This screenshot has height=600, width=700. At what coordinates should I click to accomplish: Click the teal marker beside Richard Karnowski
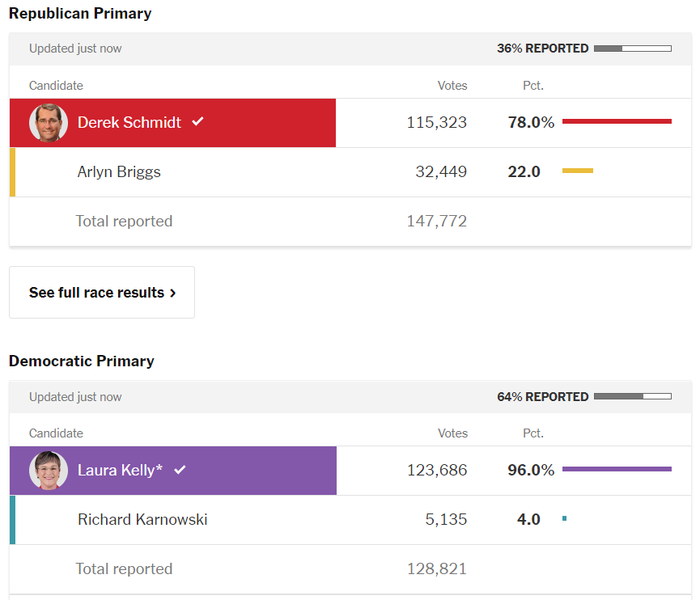[12, 520]
